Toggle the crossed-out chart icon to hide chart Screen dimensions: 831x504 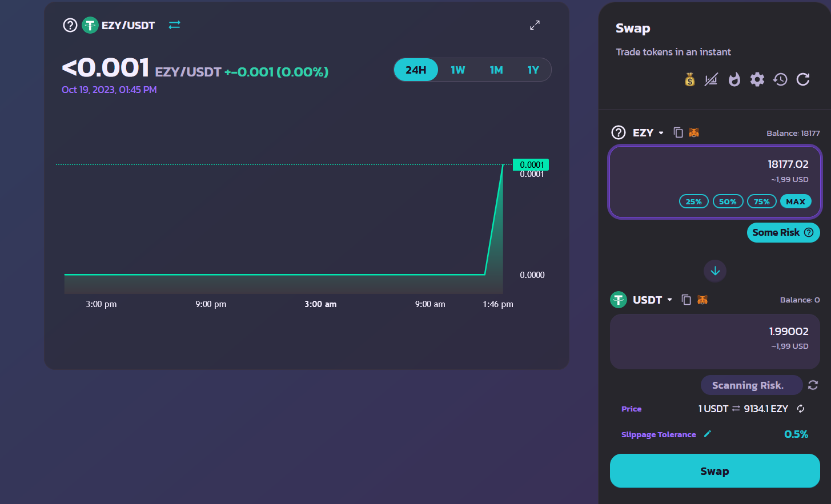click(711, 80)
